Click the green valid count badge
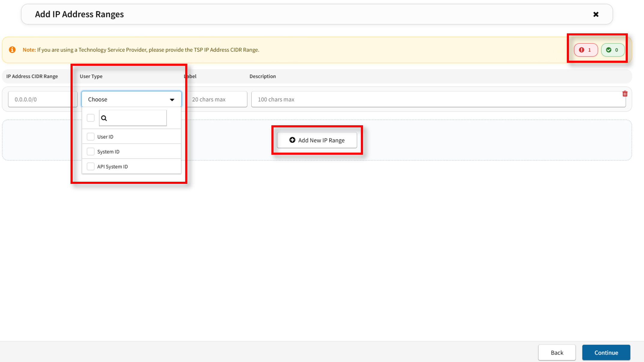 pos(613,50)
